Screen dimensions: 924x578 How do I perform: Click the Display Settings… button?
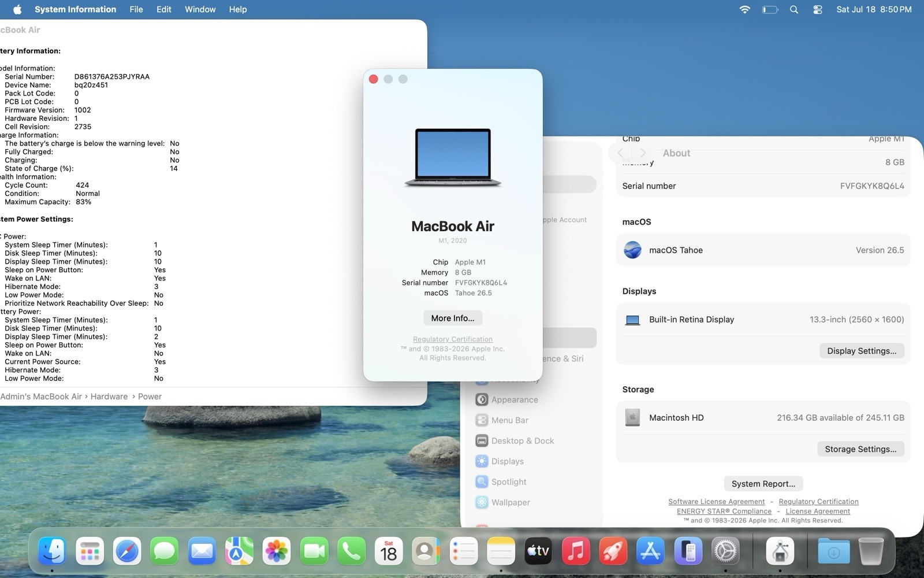tap(862, 351)
